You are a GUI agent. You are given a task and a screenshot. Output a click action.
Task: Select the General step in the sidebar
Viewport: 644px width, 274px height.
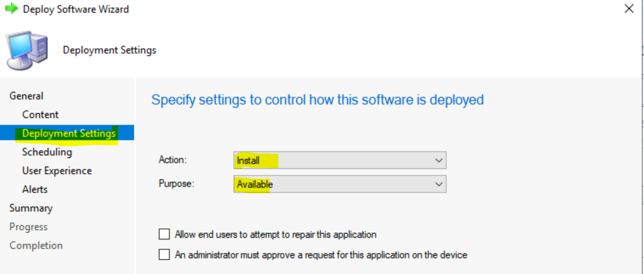coord(26,96)
